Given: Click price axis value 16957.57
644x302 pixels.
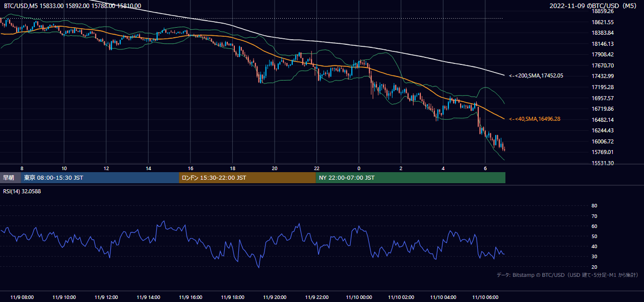Looking at the screenshot, I should point(602,98).
